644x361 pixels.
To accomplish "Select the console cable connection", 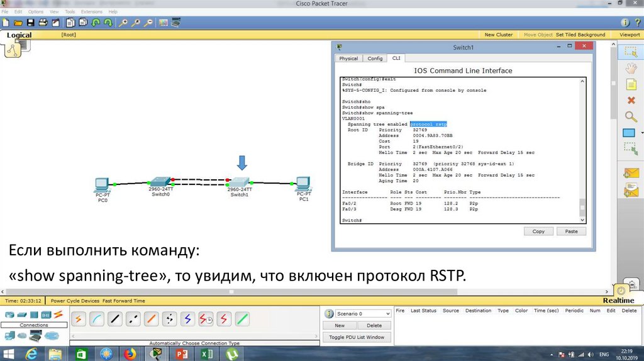I will pos(96,319).
